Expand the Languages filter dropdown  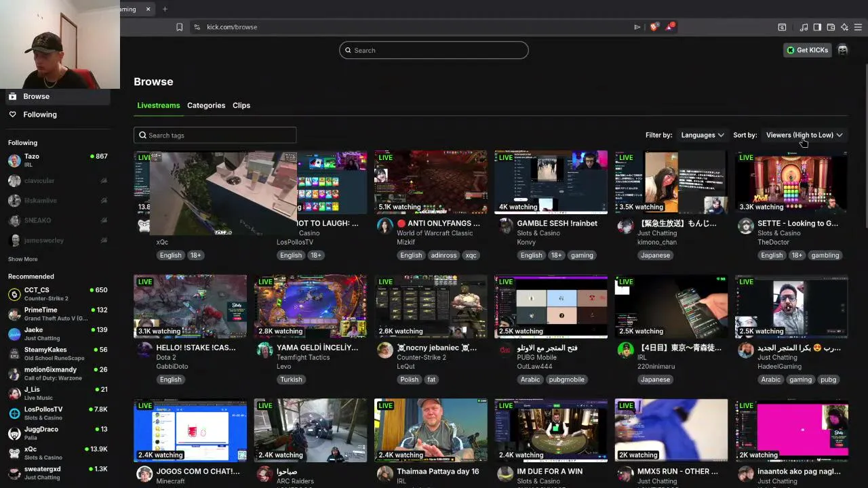pos(702,135)
